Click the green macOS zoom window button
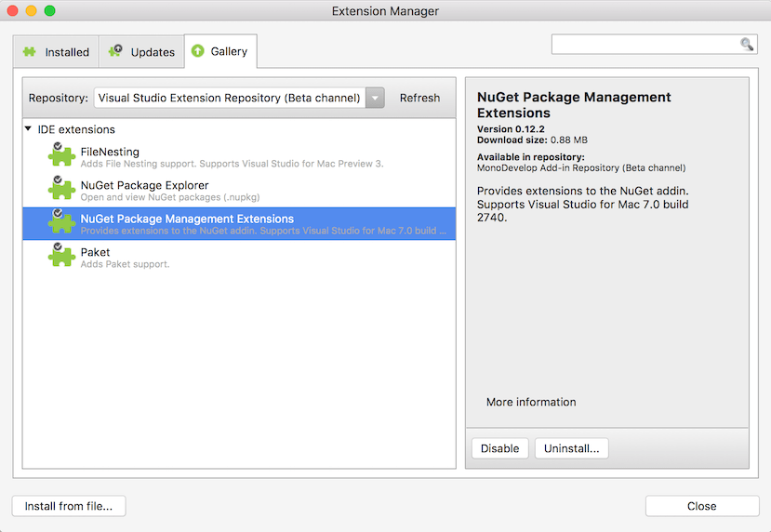 49,10
